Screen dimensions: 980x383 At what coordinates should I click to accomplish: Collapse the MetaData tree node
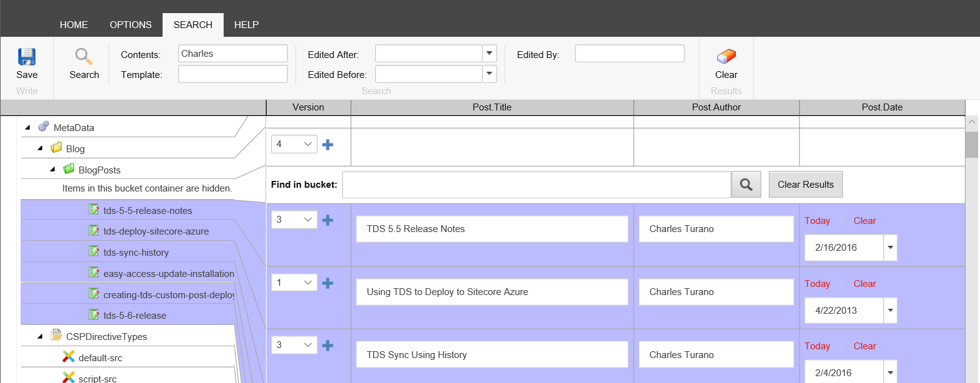click(27, 127)
